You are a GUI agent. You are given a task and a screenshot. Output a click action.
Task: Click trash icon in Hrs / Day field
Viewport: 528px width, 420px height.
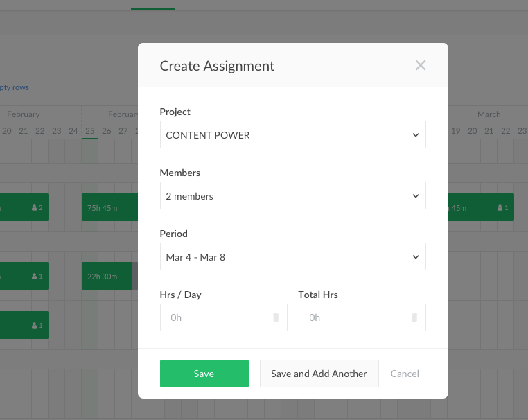click(x=275, y=317)
